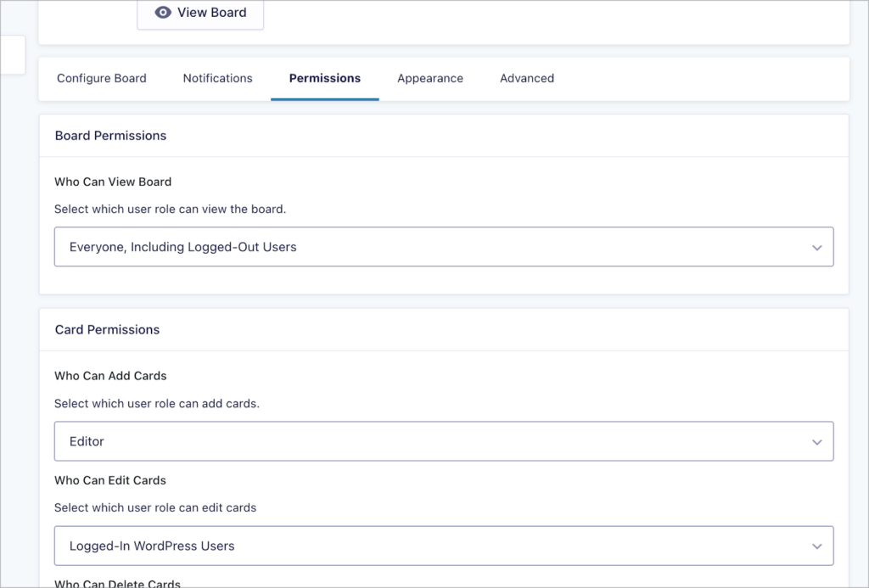Open the Who Can Add Cards dropdown
The image size is (869, 588).
click(444, 441)
